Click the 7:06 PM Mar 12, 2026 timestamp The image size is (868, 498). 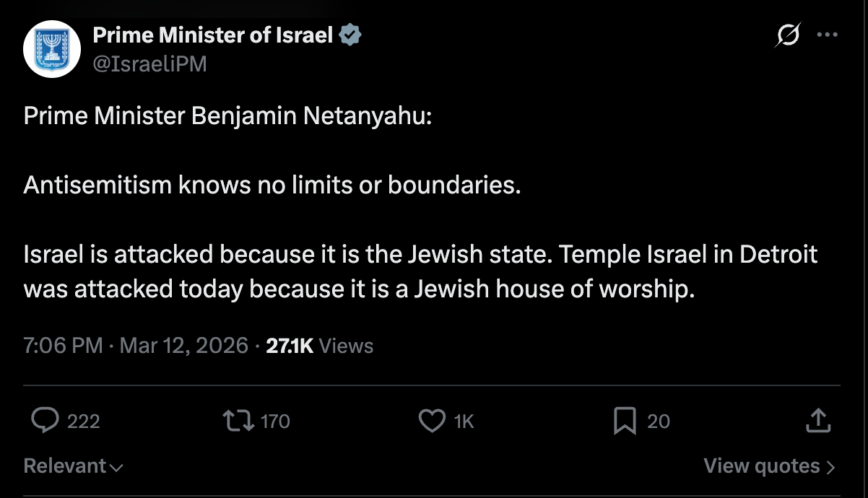(x=136, y=346)
